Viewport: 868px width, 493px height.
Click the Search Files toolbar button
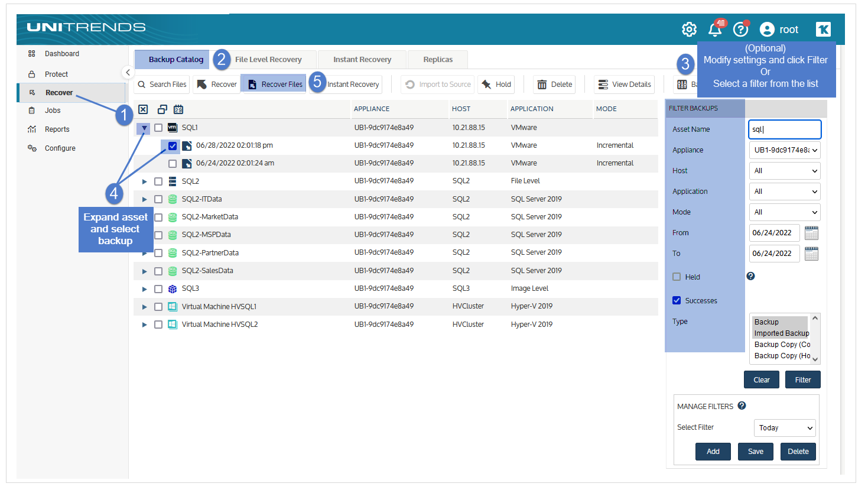click(x=162, y=85)
